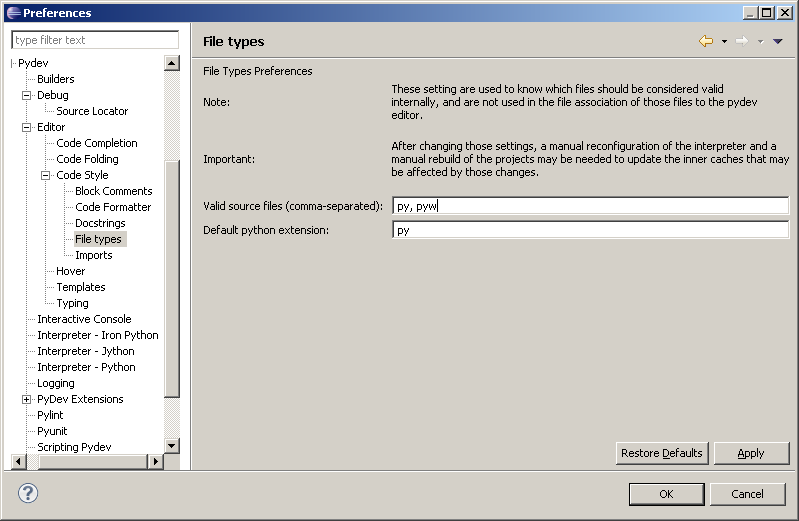Click the tree horizontal scroll left arrow
This screenshot has height=521, width=799.
coord(18,462)
